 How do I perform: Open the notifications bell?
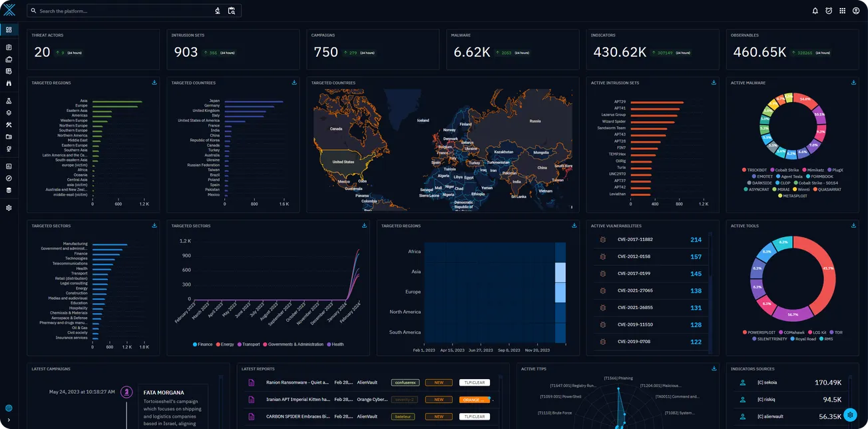[x=815, y=11]
